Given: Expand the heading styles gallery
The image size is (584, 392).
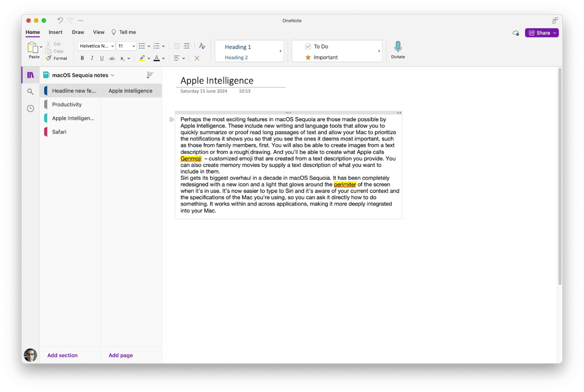Looking at the screenshot, I should 280,51.
